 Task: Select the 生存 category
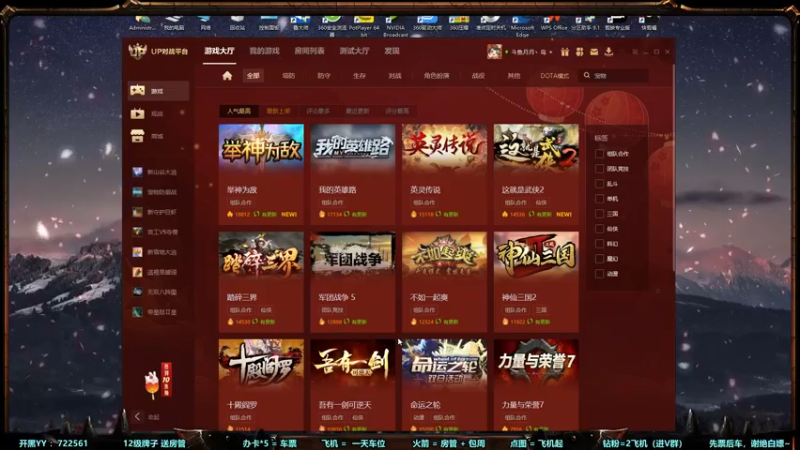point(360,76)
